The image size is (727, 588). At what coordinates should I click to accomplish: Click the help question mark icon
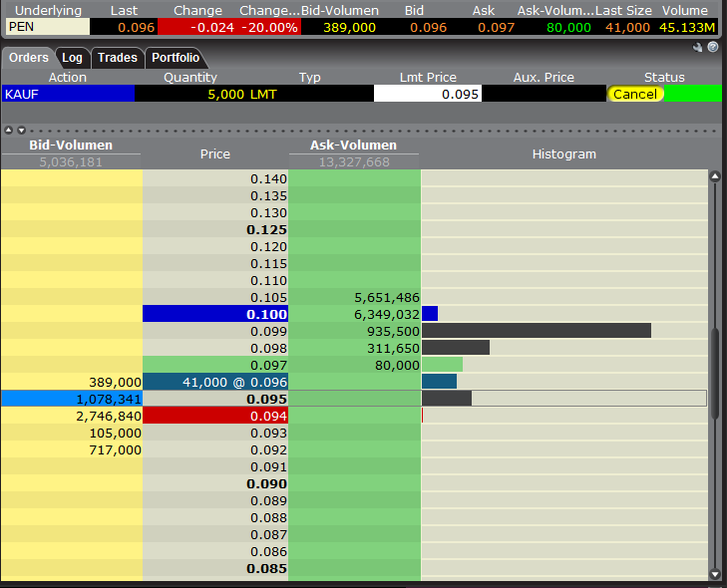point(713,47)
